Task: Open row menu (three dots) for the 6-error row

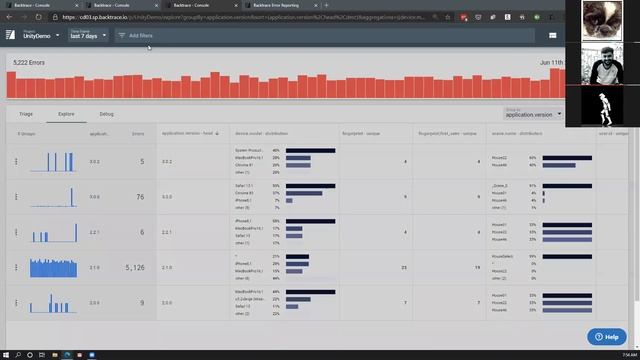Action: coord(16,232)
